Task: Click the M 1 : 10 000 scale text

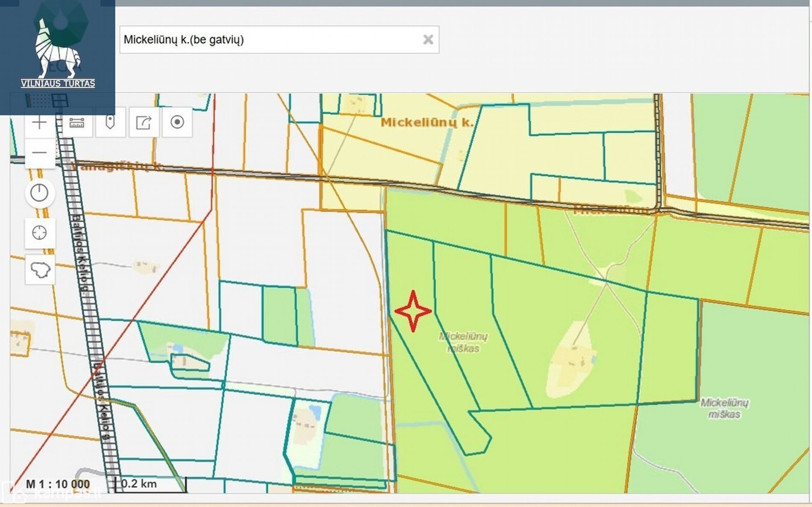Action: point(58,484)
